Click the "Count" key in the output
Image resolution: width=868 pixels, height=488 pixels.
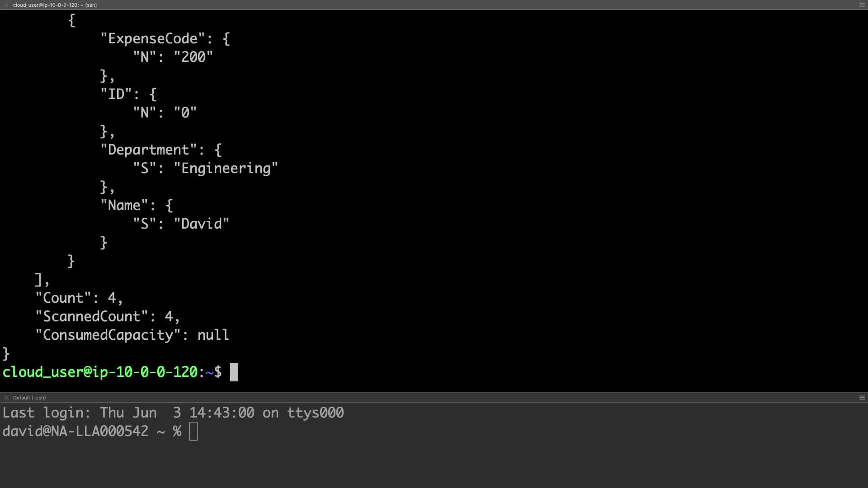click(63, 298)
